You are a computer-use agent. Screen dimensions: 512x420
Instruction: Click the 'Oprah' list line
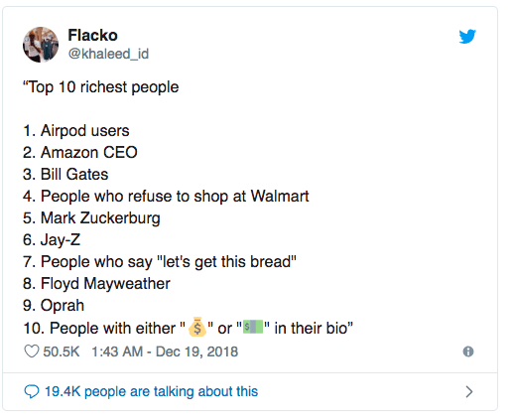click(54, 306)
